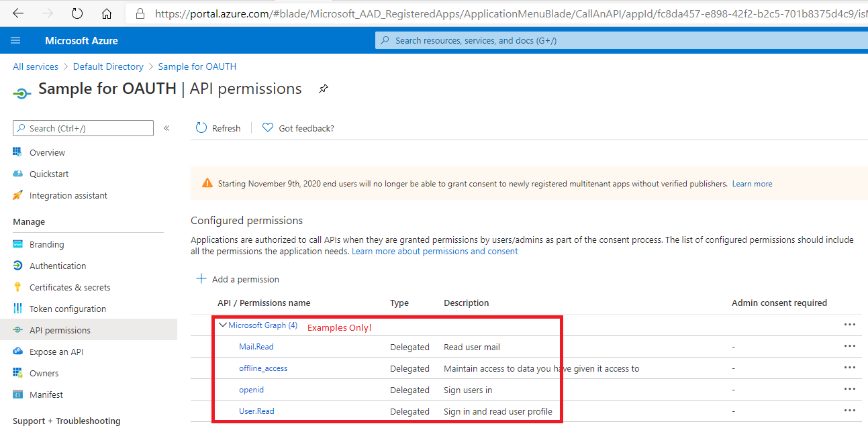This screenshot has height=428, width=868.
Task: Click the Mail.Read permission link
Action: pyautogui.click(x=256, y=347)
